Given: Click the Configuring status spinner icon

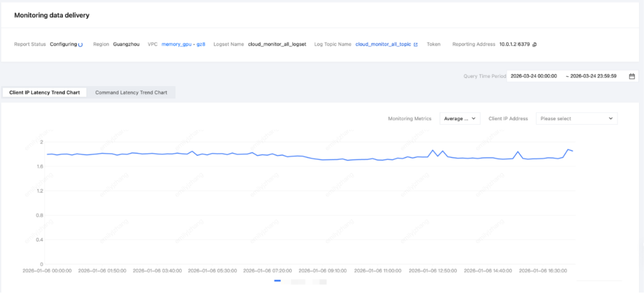Looking at the screenshot, I should [80, 45].
